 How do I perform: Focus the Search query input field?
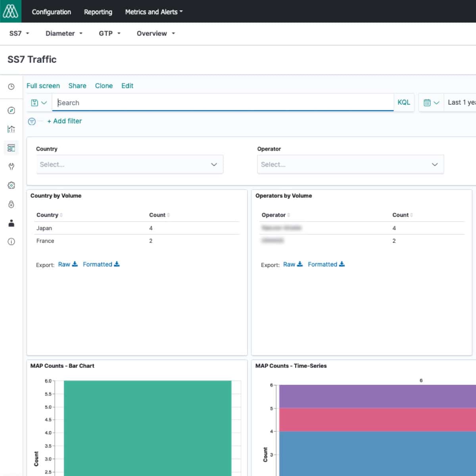(x=223, y=103)
